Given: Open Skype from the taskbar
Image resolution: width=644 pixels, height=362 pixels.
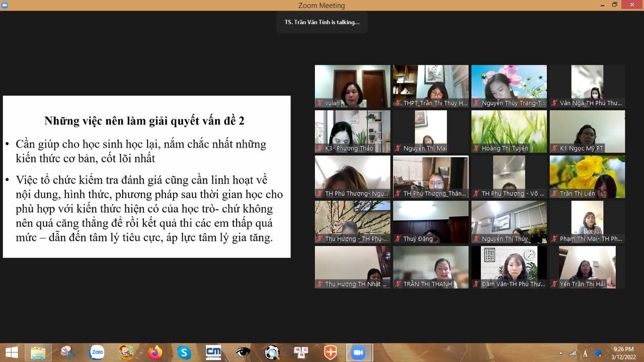Looking at the screenshot, I should [x=184, y=352].
